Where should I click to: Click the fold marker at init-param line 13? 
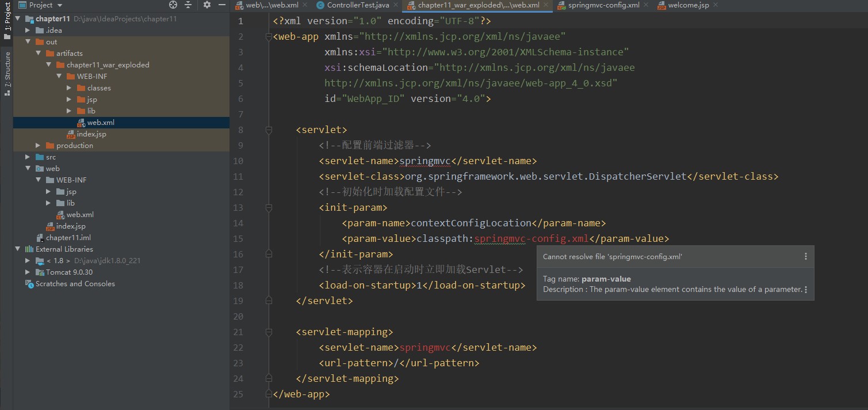pyautogui.click(x=268, y=208)
